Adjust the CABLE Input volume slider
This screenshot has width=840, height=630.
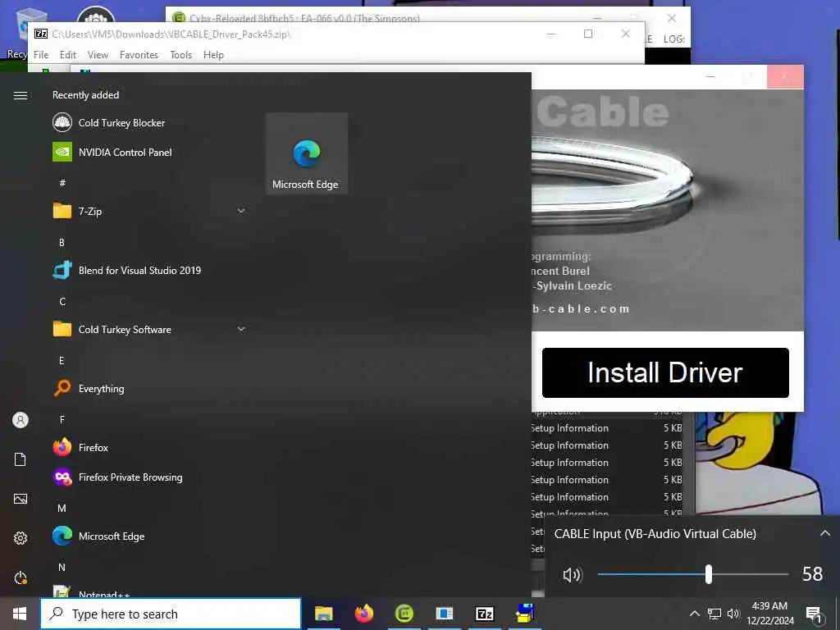708,574
